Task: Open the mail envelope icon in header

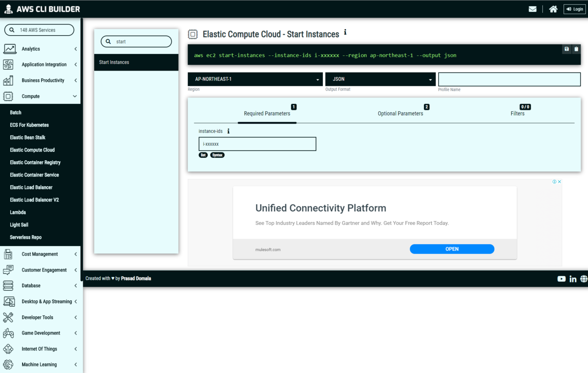Action: click(x=533, y=9)
